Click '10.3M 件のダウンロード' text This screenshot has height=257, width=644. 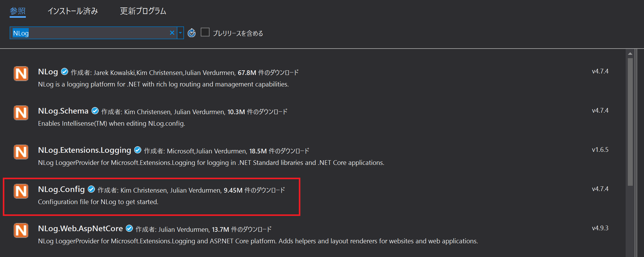(x=257, y=112)
